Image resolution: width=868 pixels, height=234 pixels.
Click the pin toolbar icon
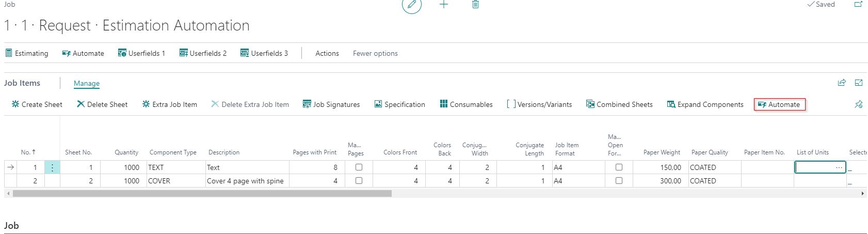[x=859, y=104]
